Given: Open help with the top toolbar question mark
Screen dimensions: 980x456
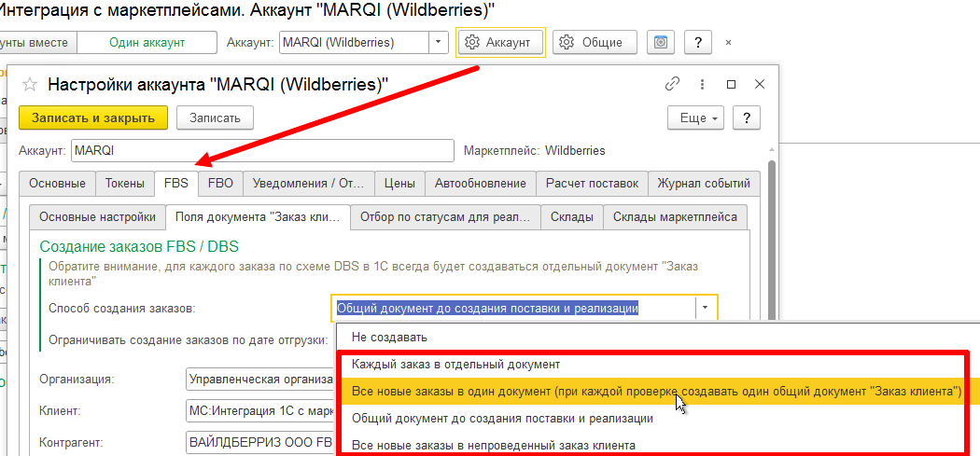Looking at the screenshot, I should (698, 43).
